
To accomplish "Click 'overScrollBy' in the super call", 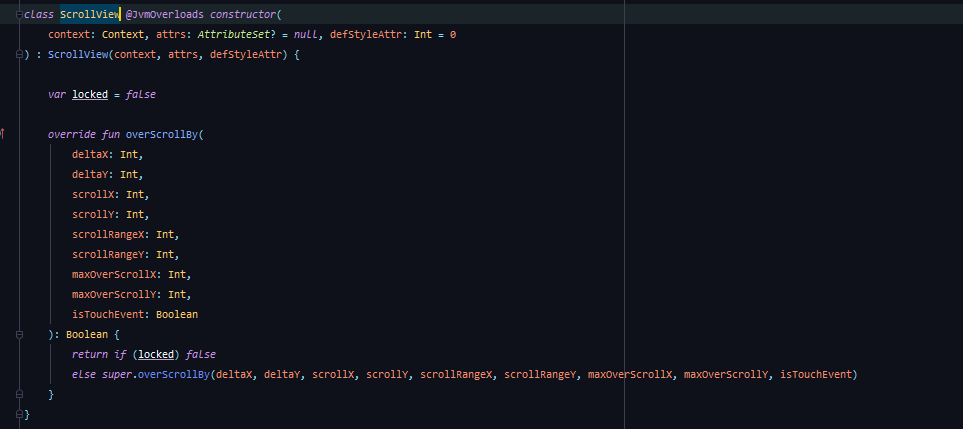I will [x=174, y=374].
